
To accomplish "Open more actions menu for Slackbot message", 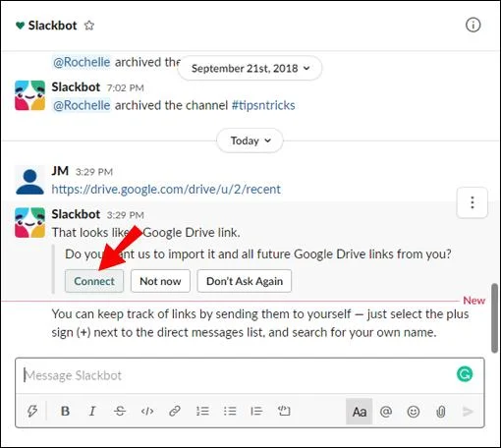I will pyautogui.click(x=473, y=202).
